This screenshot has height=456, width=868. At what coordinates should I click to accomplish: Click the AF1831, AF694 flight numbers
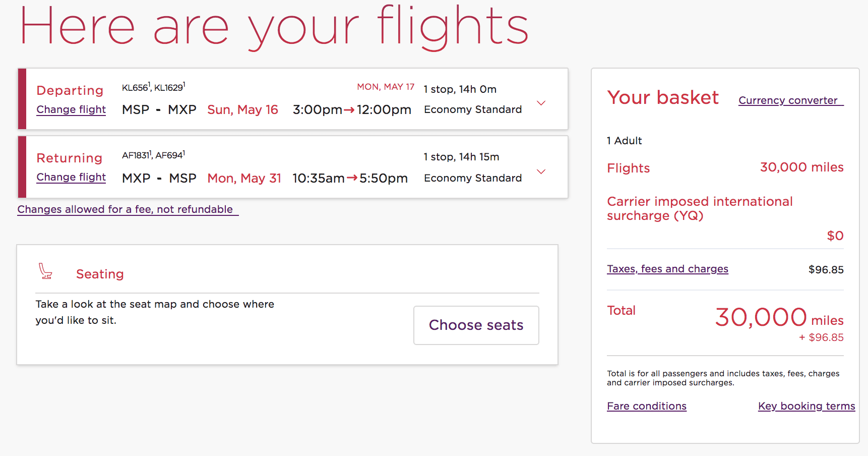(x=153, y=155)
